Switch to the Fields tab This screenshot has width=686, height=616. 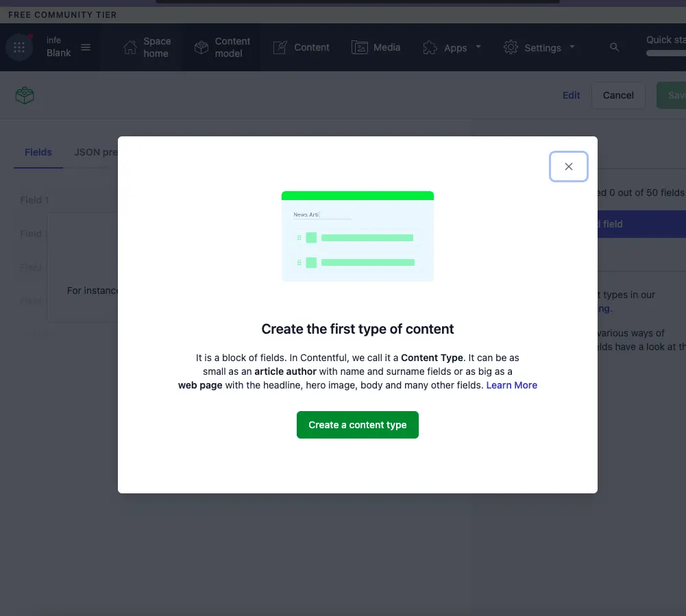click(x=38, y=152)
